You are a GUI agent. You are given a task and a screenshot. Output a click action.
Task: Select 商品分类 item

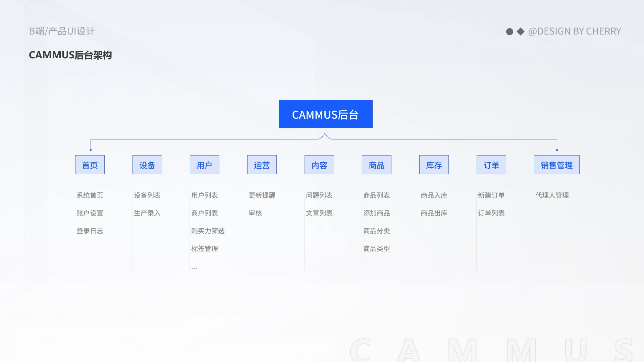pos(377,231)
